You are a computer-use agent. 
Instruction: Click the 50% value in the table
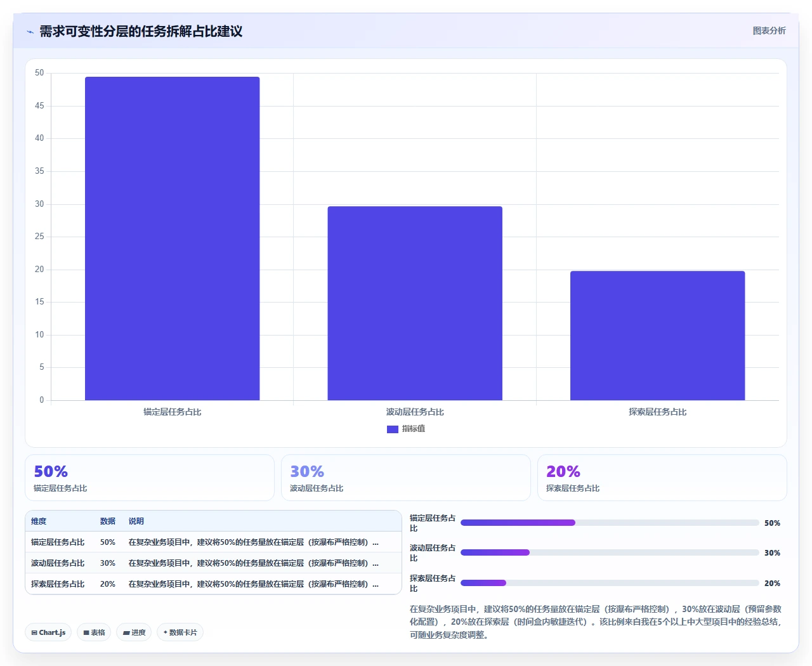click(108, 542)
